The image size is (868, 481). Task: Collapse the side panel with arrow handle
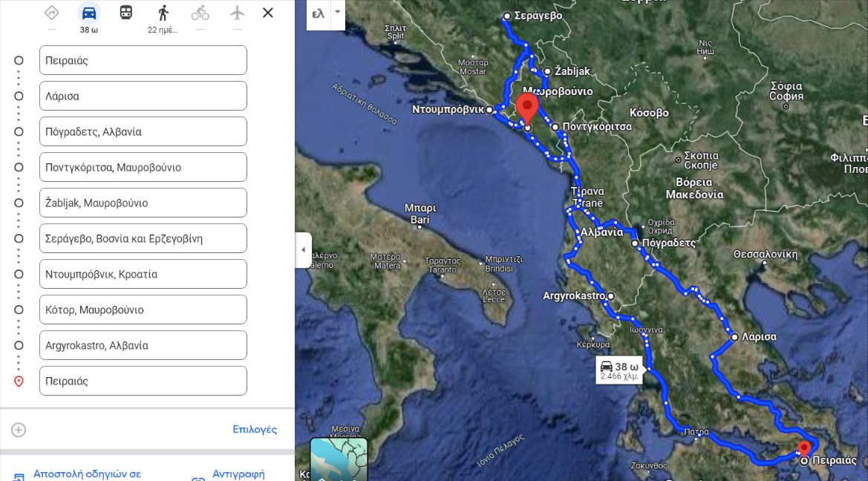tap(304, 249)
